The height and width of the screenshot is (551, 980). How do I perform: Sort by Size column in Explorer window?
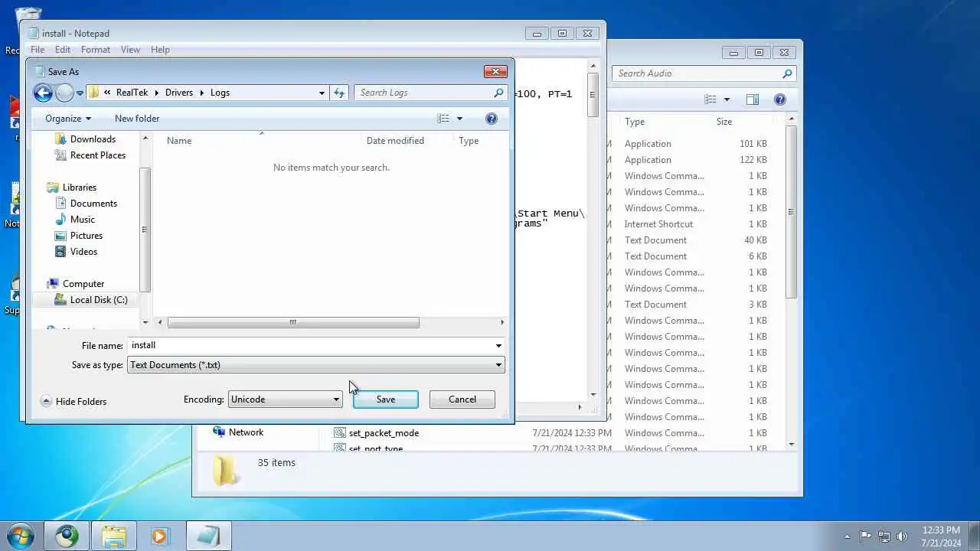[724, 122]
